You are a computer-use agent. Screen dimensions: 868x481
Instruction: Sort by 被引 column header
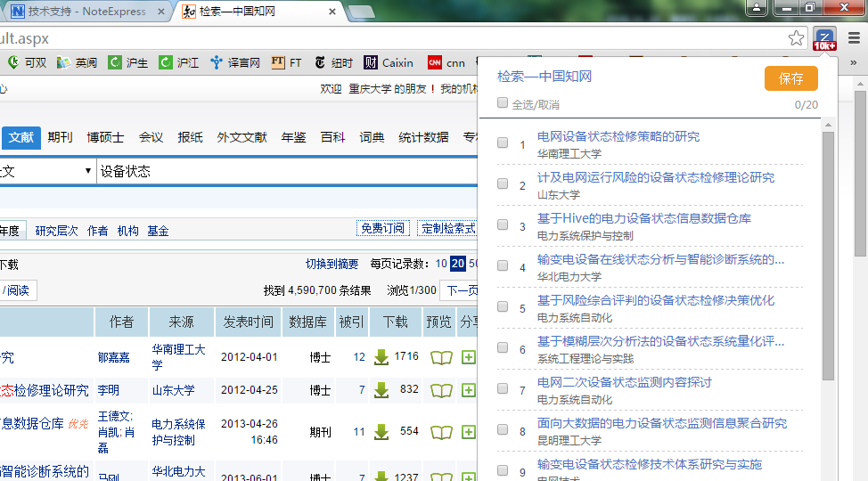pyautogui.click(x=351, y=322)
